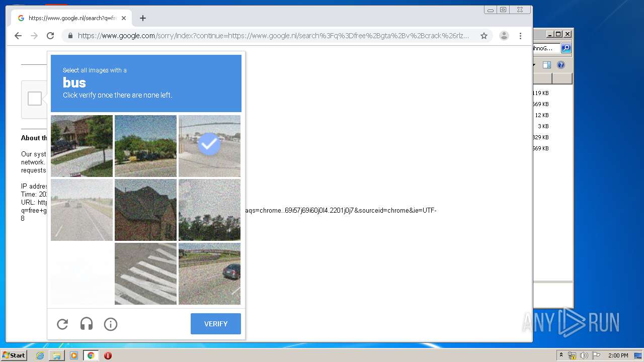Click Chrome's forward arrow
Screen dimensions: 644x362
[x=34, y=36]
